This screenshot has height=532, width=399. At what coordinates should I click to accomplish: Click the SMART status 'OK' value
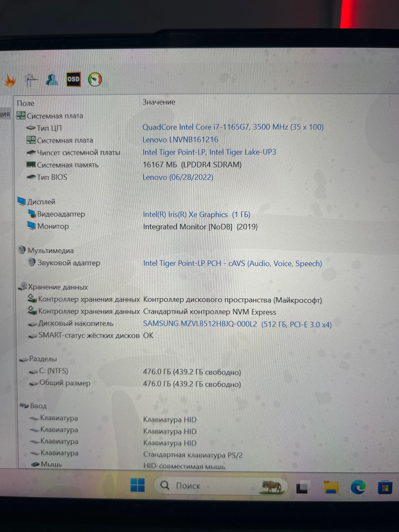click(x=148, y=335)
